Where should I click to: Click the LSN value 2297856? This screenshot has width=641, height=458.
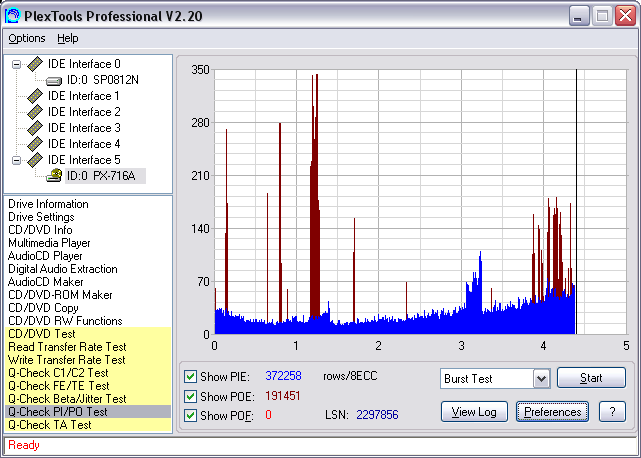tap(377, 415)
